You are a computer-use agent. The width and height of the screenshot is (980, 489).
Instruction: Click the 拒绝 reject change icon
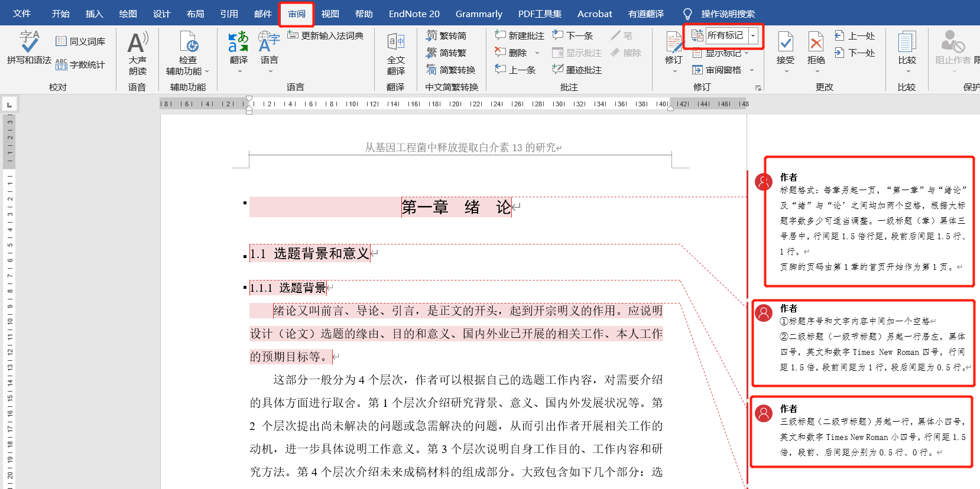pos(816,43)
